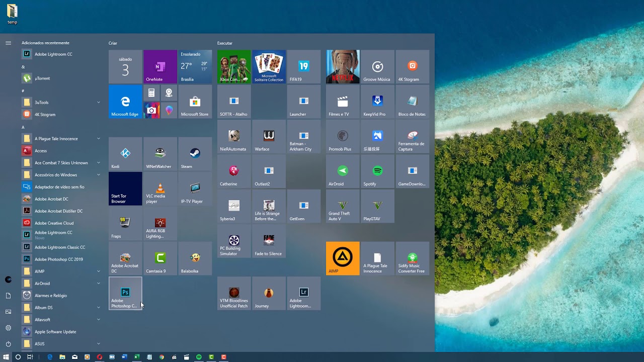
Task: Launch the VLC media player tile
Action: 160,189
